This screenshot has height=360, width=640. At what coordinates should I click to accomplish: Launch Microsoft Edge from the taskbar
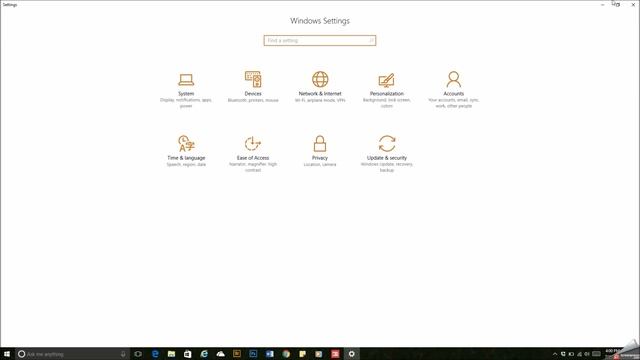point(155,354)
